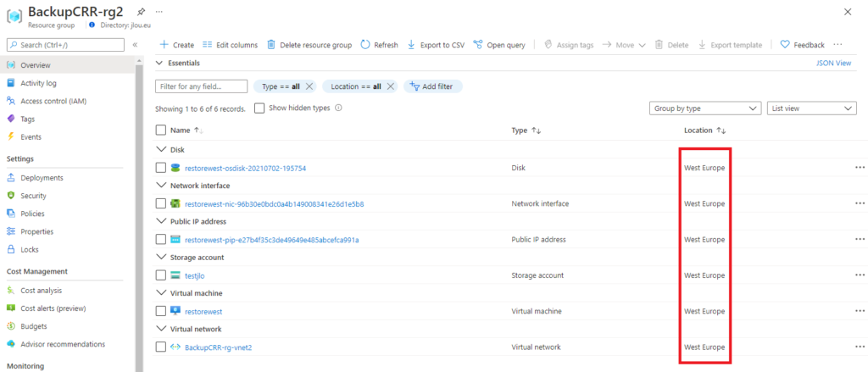Open BackupCRR-rg-vnet2 virtual network
868x372 pixels.
218,347
